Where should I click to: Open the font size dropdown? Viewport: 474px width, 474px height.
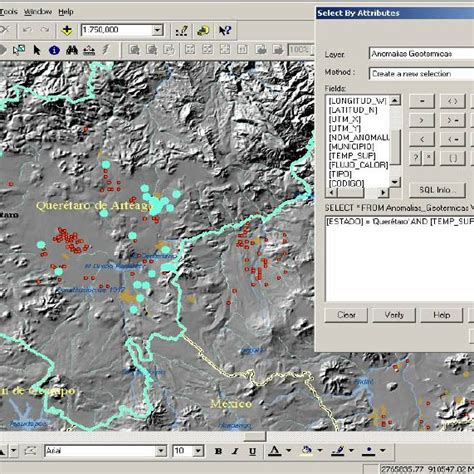198,451
